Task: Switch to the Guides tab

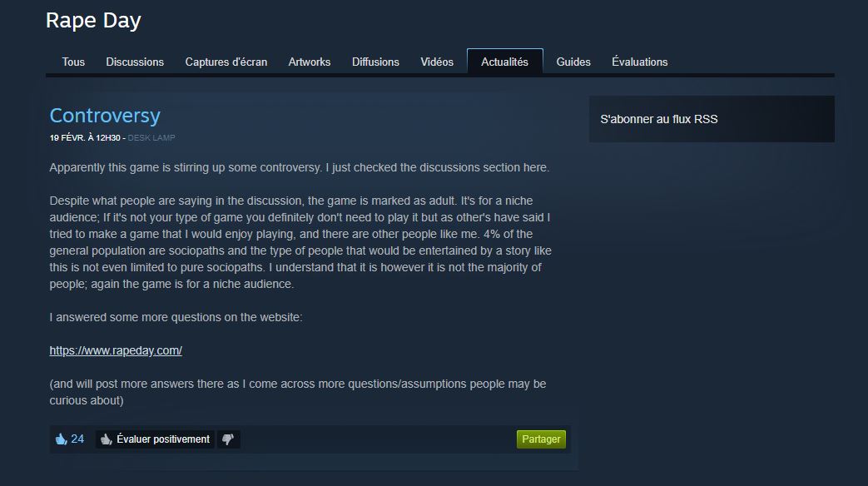Action: pos(573,62)
